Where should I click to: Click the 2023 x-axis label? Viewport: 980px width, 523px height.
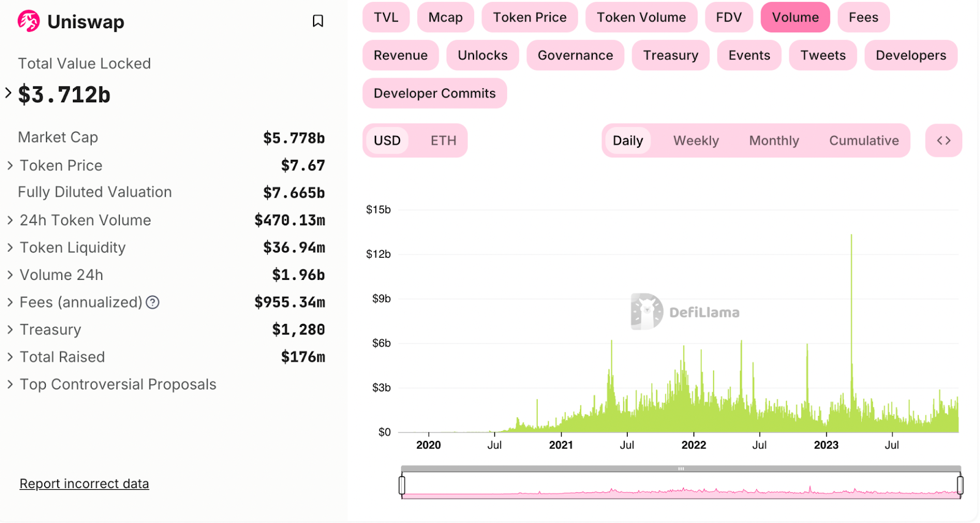pyautogui.click(x=826, y=445)
